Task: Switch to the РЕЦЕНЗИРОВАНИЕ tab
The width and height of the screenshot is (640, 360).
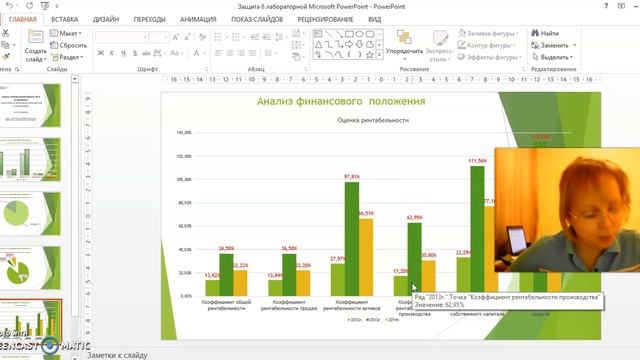Action: [x=325, y=19]
